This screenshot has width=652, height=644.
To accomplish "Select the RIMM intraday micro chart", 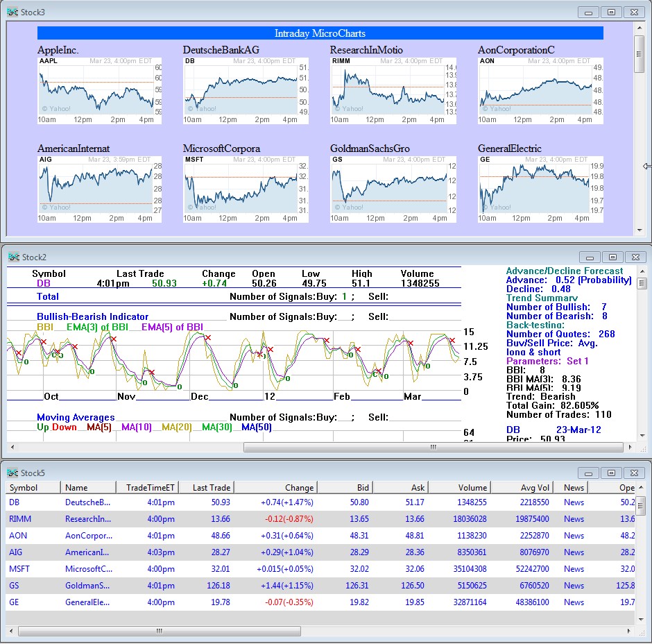I will click(393, 91).
